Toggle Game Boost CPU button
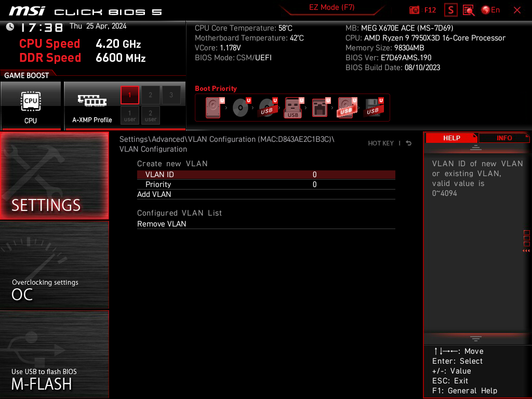This screenshot has height=399, width=532. 31,106
